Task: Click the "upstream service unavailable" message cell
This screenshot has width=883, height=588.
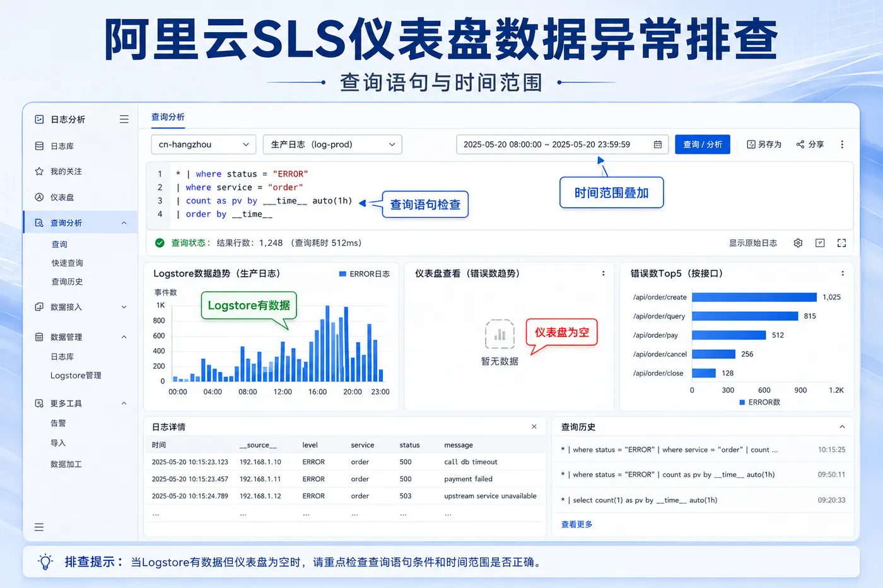Action: point(490,496)
